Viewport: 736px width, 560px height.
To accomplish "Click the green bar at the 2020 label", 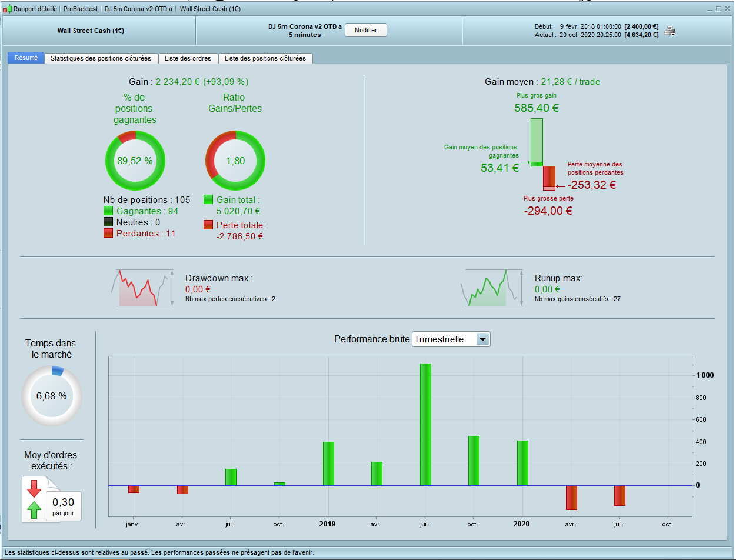I will coord(522,463).
